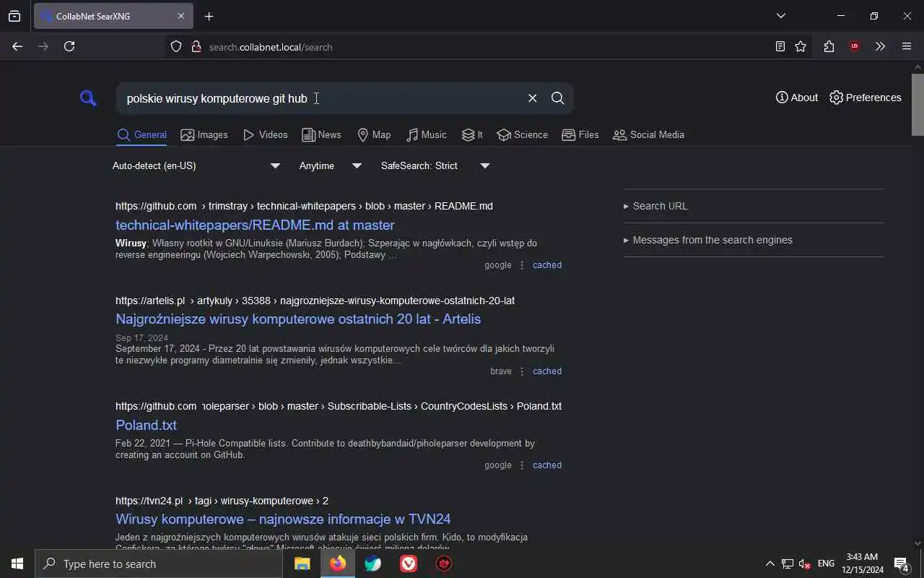924x578 pixels.
Task: Toggle reader view icon
Action: pos(780,47)
